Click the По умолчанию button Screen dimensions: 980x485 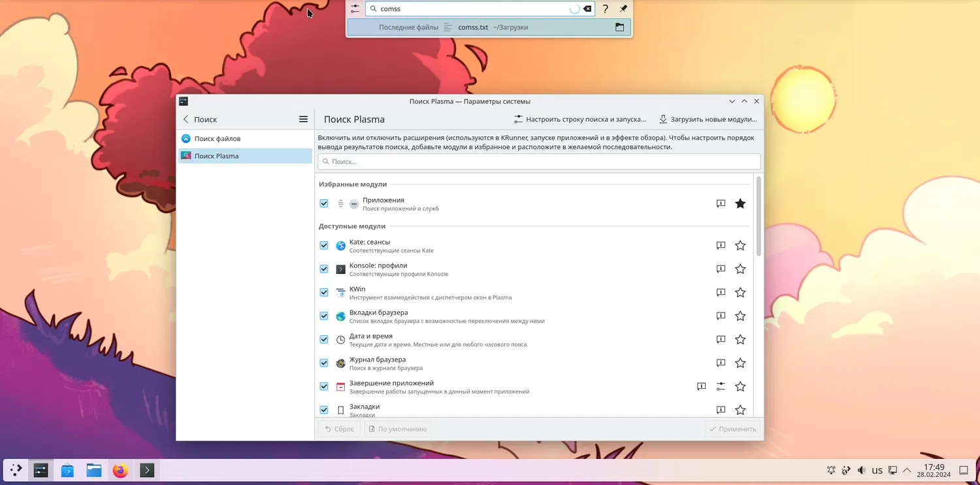[x=397, y=429]
